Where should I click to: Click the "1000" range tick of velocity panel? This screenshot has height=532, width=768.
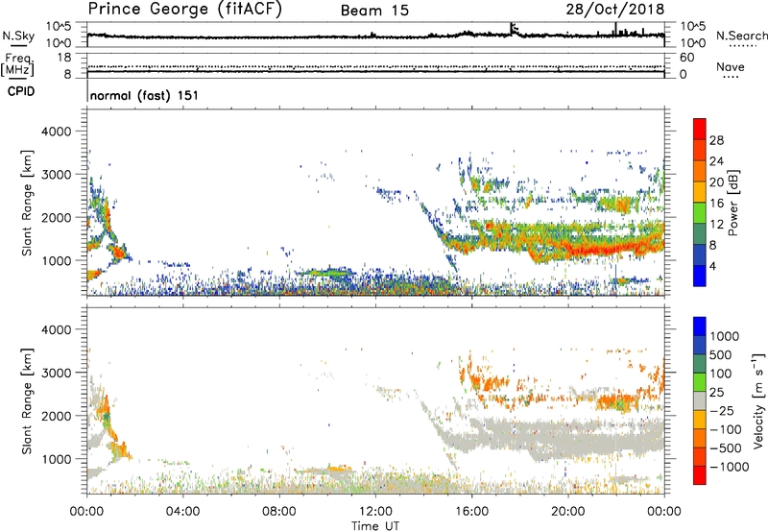tap(57, 459)
